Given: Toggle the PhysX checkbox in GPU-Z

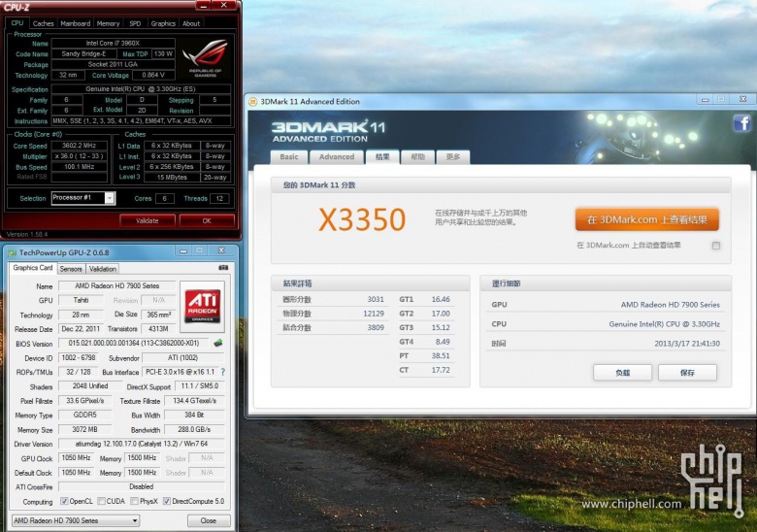Looking at the screenshot, I should pyautogui.click(x=135, y=501).
